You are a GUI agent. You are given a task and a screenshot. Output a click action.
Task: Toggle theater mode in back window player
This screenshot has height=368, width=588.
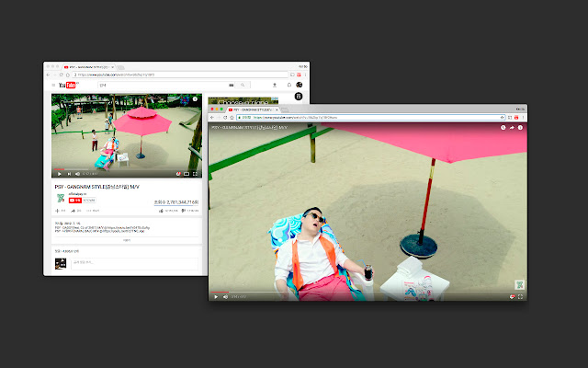coord(187,174)
